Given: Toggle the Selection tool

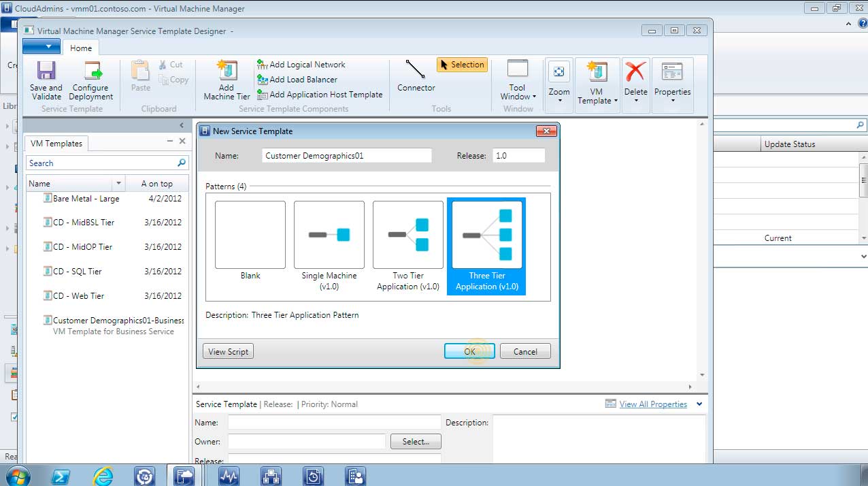Looking at the screenshot, I should point(461,65).
